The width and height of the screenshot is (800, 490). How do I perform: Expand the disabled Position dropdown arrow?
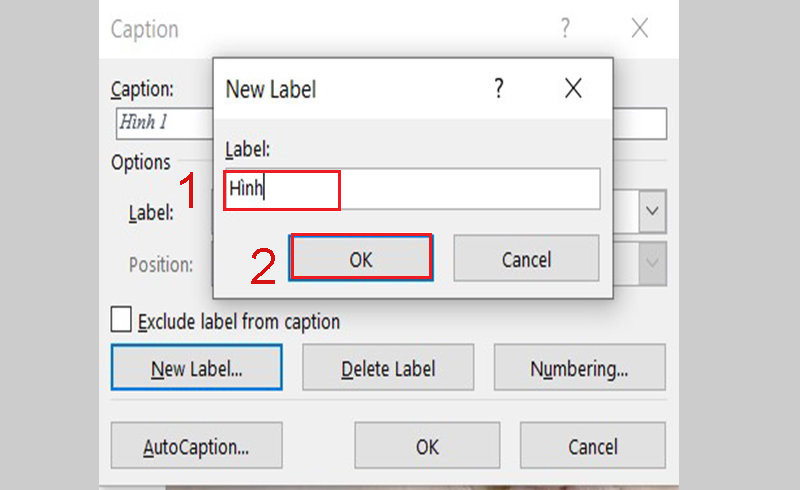coord(652,263)
